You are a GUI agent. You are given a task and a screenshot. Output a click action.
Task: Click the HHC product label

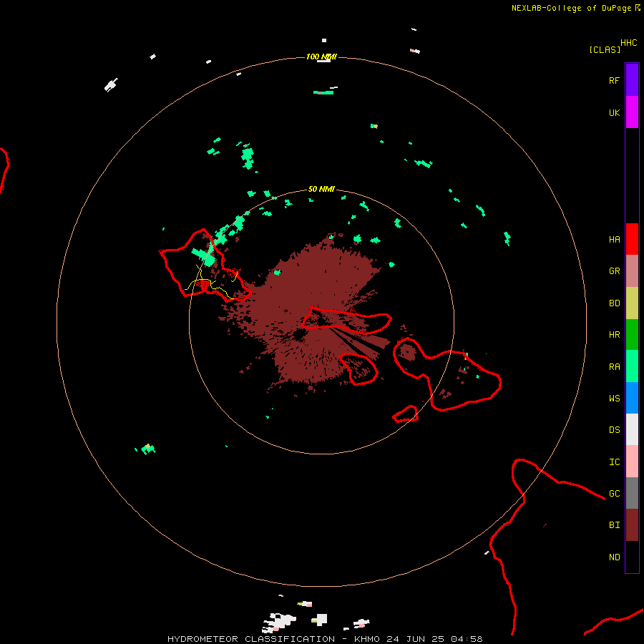click(x=629, y=43)
